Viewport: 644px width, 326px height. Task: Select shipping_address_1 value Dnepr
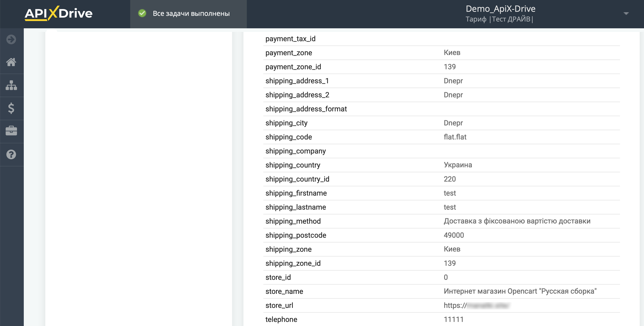(x=453, y=81)
